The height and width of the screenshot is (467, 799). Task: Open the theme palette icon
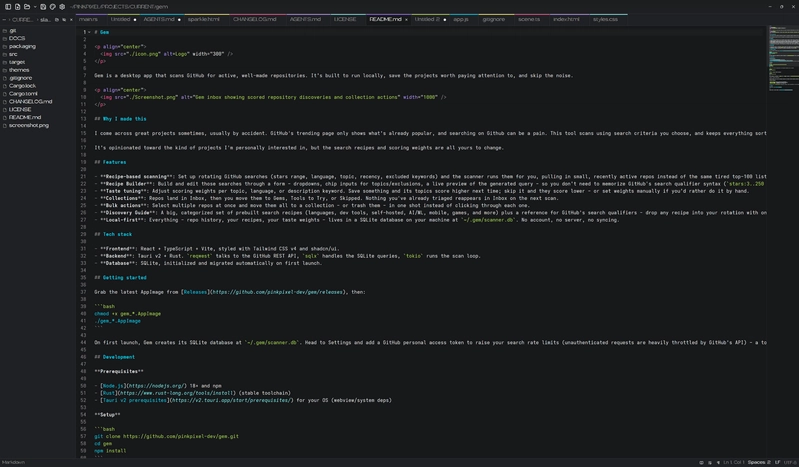pyautogui.click(x=52, y=7)
